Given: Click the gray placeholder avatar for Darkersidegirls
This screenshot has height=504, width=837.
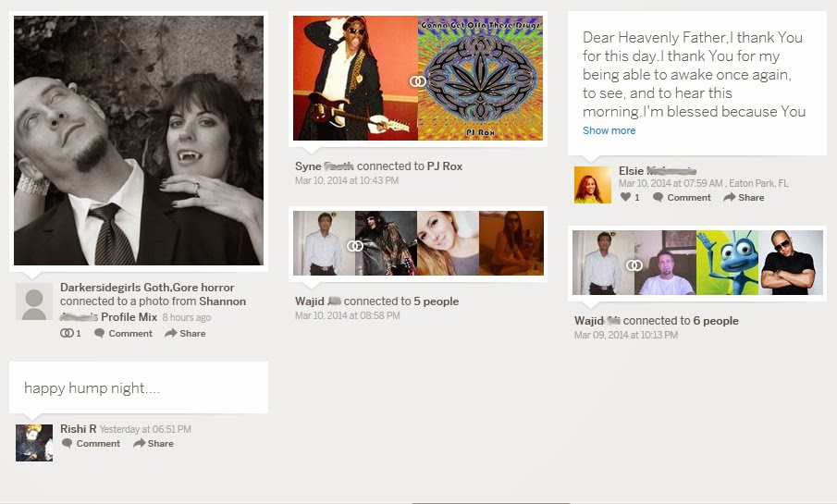Looking at the screenshot, I should 34,302.
